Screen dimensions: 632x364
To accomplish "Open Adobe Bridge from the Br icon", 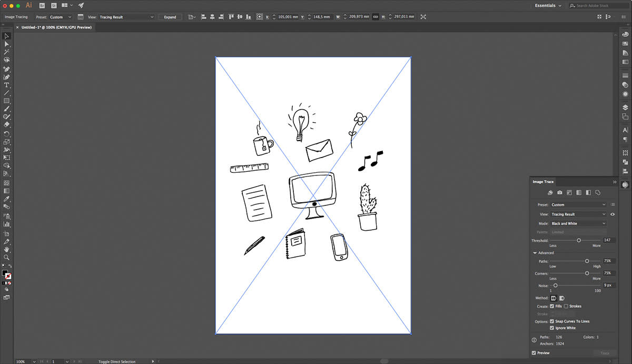I will click(42, 5).
